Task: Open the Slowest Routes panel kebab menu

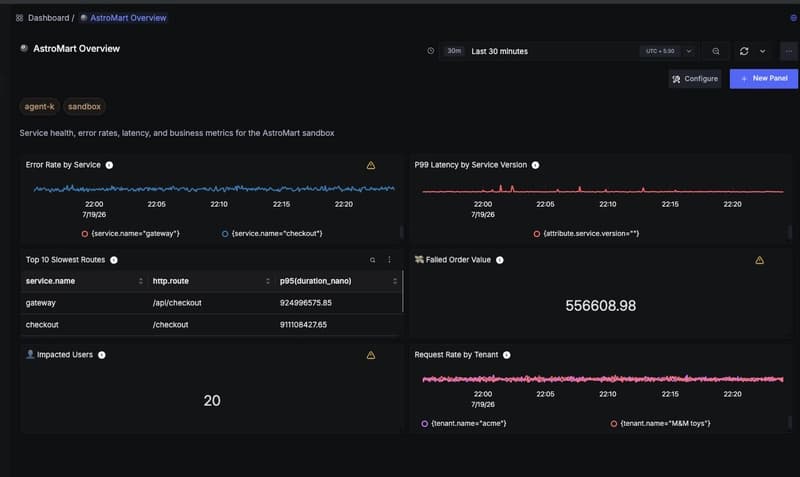Action: pyautogui.click(x=389, y=260)
